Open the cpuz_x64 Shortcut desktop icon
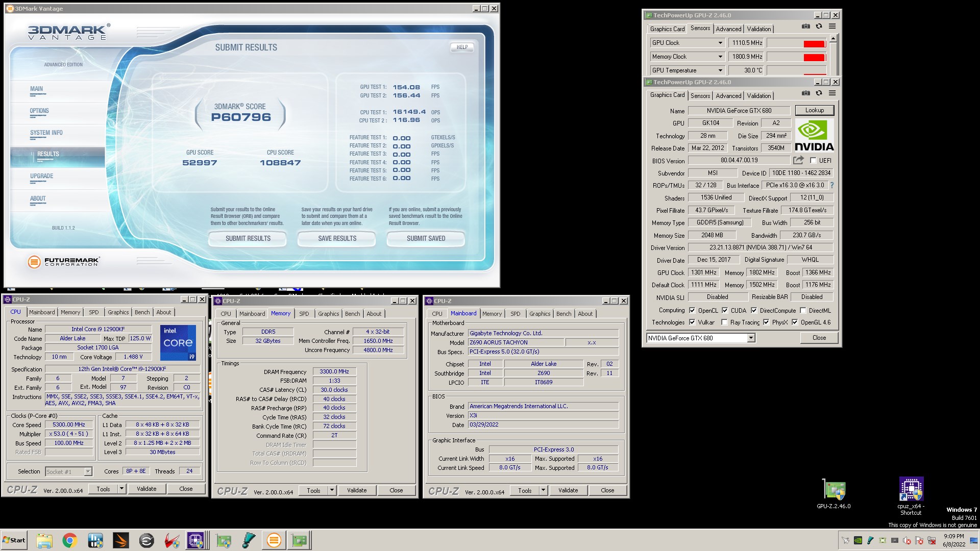The width and height of the screenshot is (980, 551). click(911, 496)
